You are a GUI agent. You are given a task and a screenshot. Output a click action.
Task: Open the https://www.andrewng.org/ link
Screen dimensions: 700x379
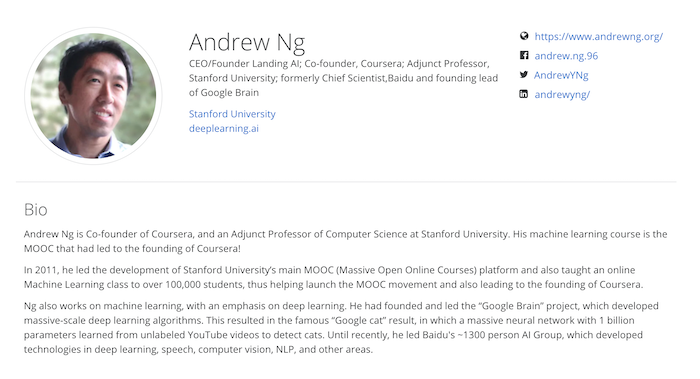(599, 37)
